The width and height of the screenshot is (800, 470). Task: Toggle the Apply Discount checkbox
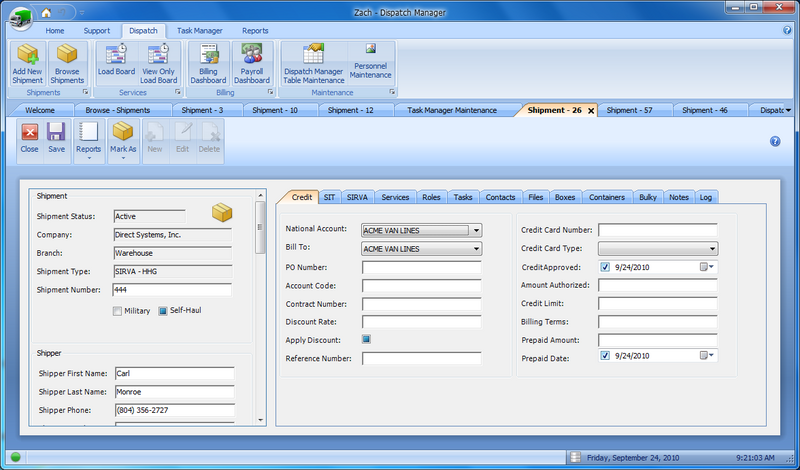(366, 339)
